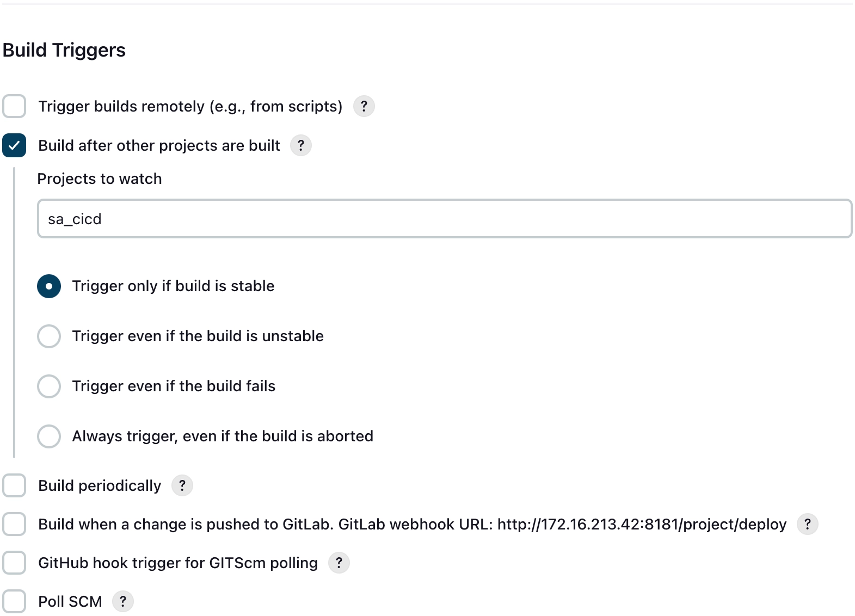
Task: Show help for Build after other projects
Action: tap(300, 145)
